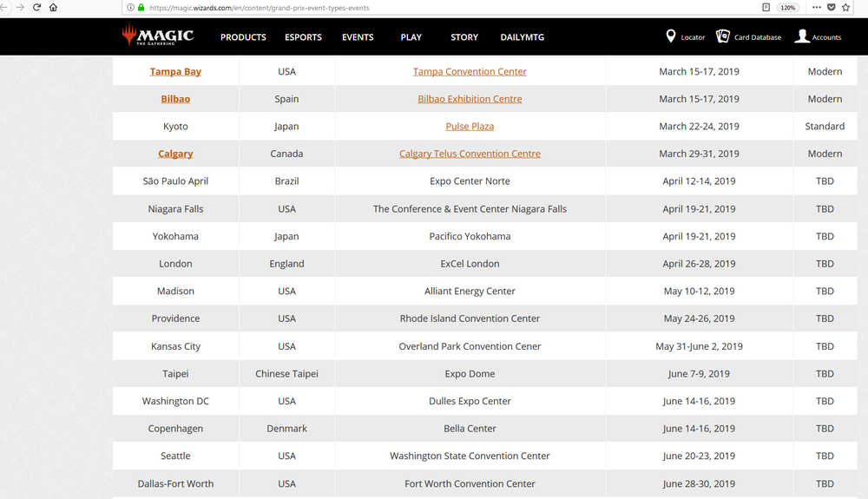Image resolution: width=868 pixels, height=499 pixels.
Task: Open the store Locator pin icon
Action: click(x=670, y=36)
